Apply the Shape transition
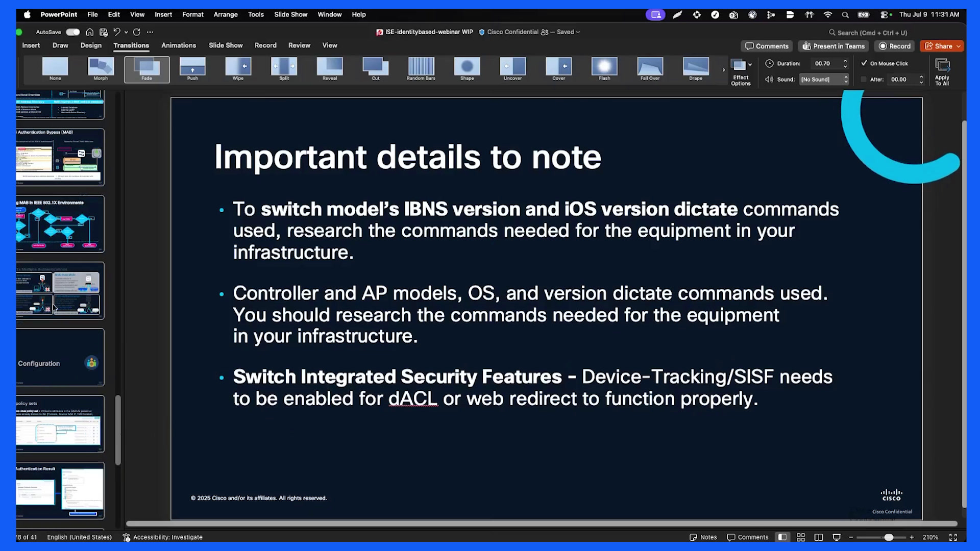The height and width of the screenshot is (551, 980). [467, 69]
